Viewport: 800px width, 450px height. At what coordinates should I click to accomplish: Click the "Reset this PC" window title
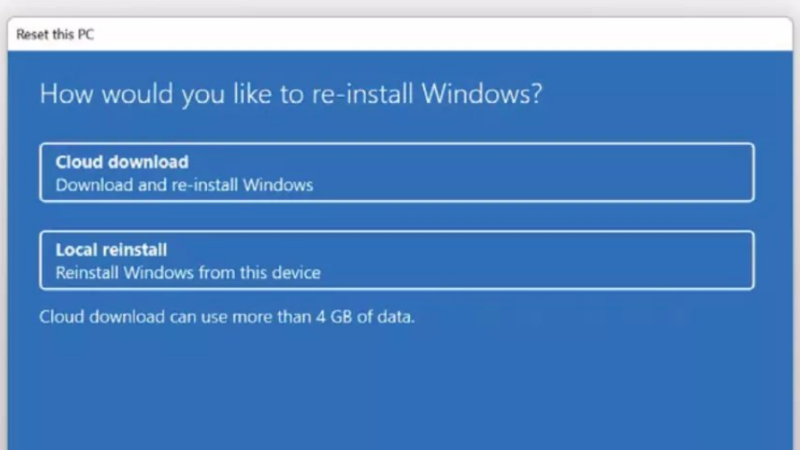click(55, 35)
